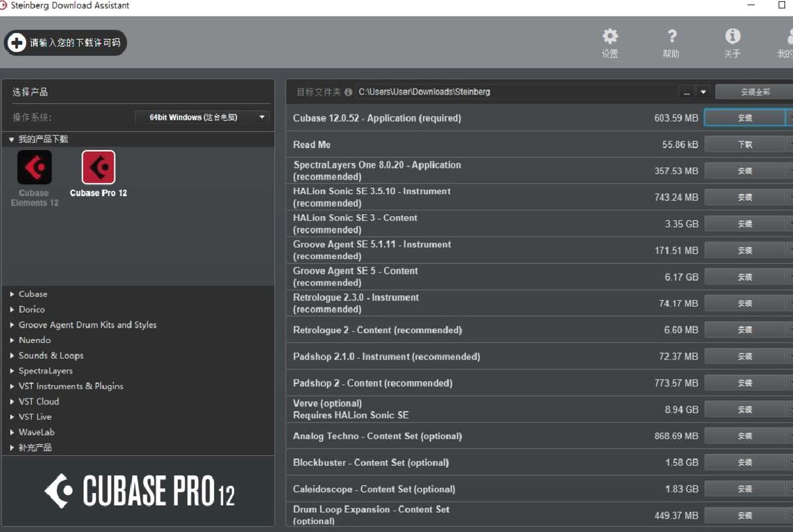This screenshot has width=793, height=532.
Task: Select the Cubase Elements 12 product icon
Action: [34, 167]
